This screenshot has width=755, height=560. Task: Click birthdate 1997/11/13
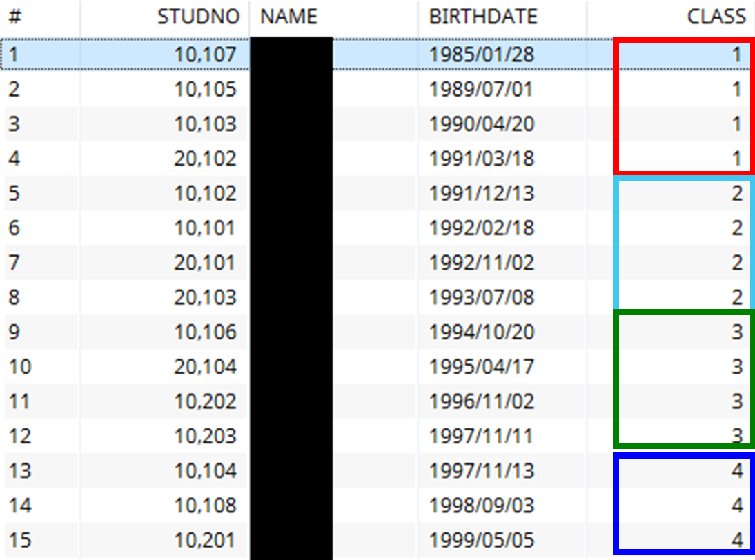(x=482, y=470)
